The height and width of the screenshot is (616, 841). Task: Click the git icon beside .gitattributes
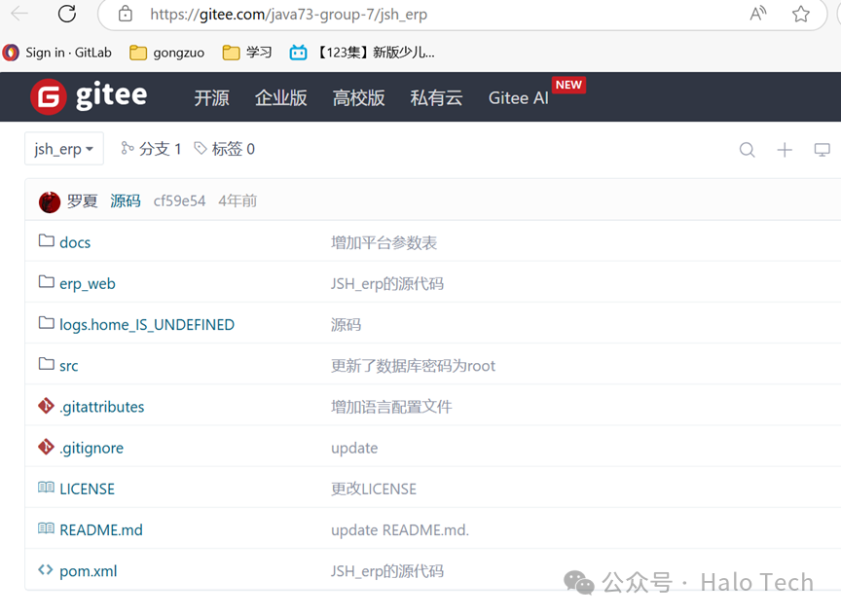(46, 405)
